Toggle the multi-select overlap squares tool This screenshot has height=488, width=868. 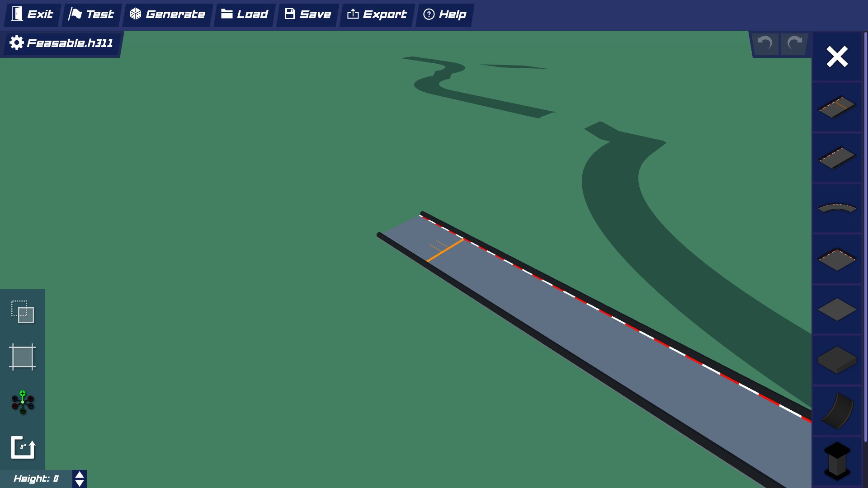pos(23,312)
